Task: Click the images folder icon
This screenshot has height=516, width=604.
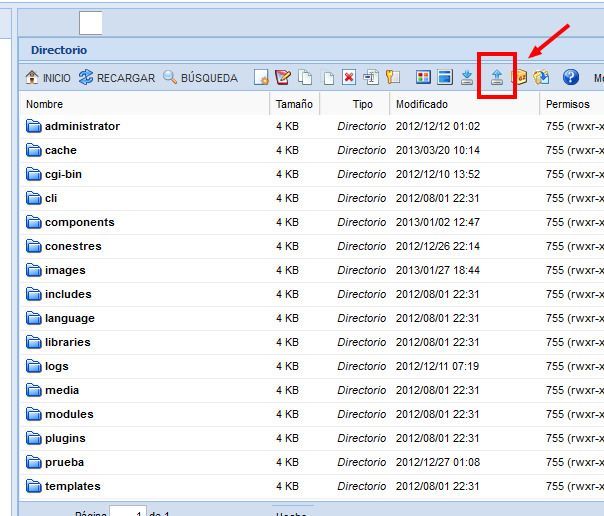Action: click(34, 270)
